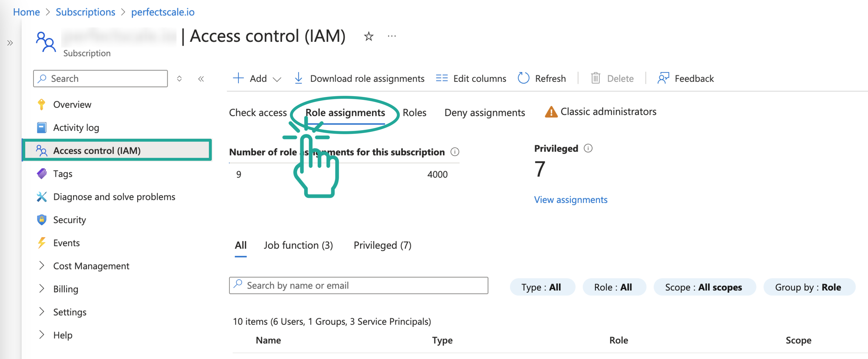The image size is (868, 359).
Task: Open the ellipsis more options menu
Action: 392,37
